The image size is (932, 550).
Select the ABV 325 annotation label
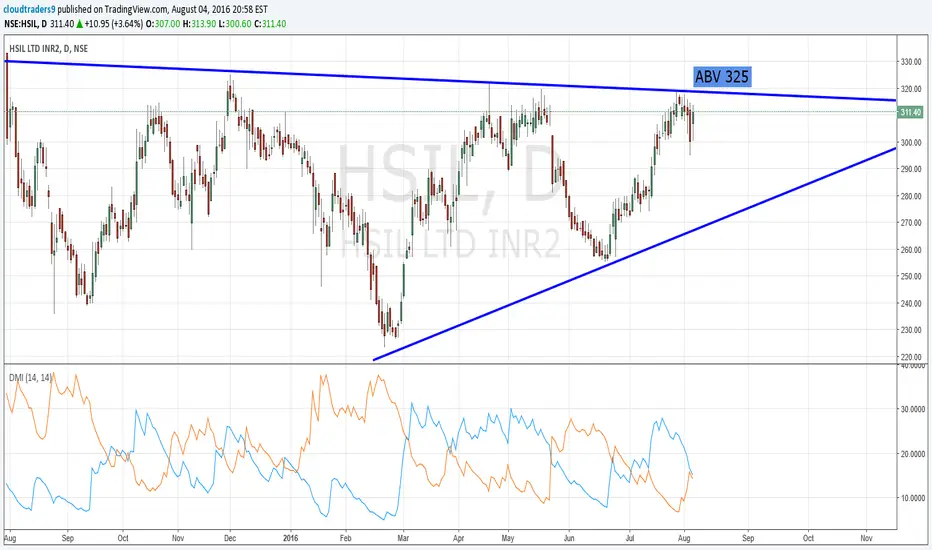(x=722, y=77)
